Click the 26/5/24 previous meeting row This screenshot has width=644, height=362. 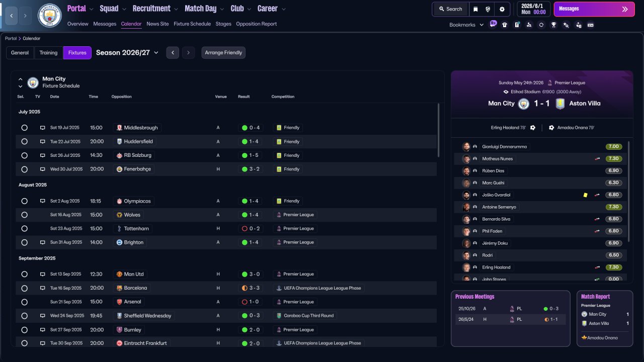[x=511, y=319]
